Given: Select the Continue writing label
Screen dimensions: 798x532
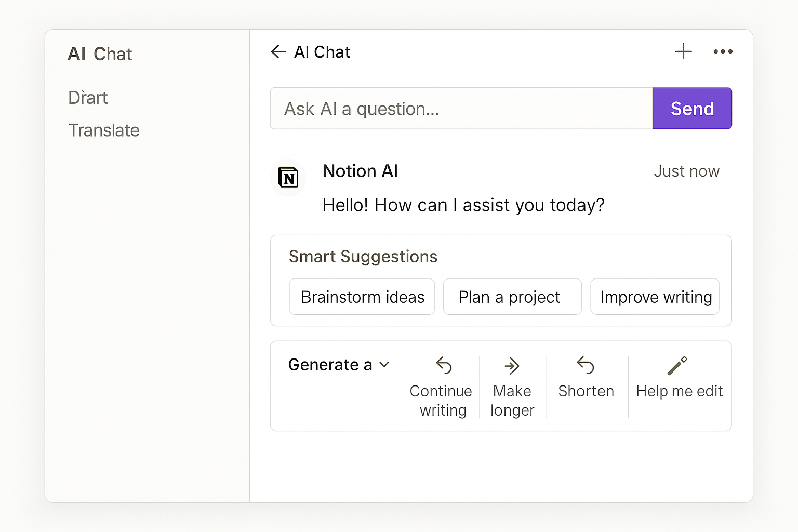Looking at the screenshot, I should pos(441,401).
